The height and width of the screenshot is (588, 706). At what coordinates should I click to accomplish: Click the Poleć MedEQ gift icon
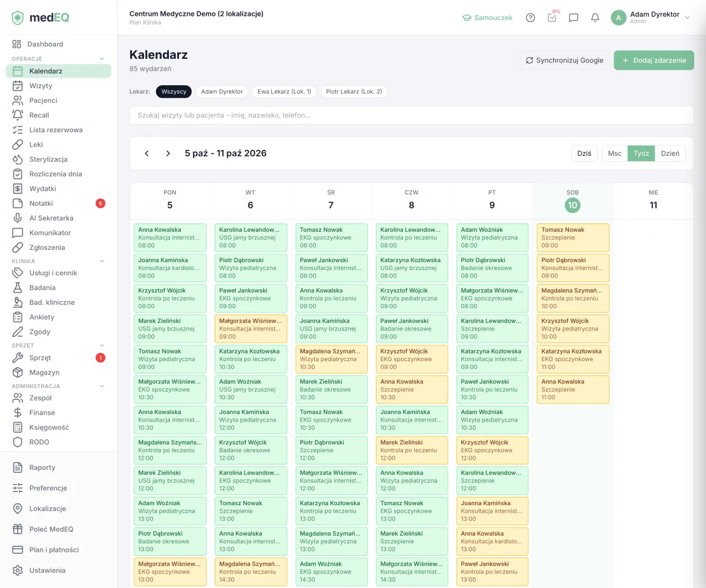(x=18, y=529)
